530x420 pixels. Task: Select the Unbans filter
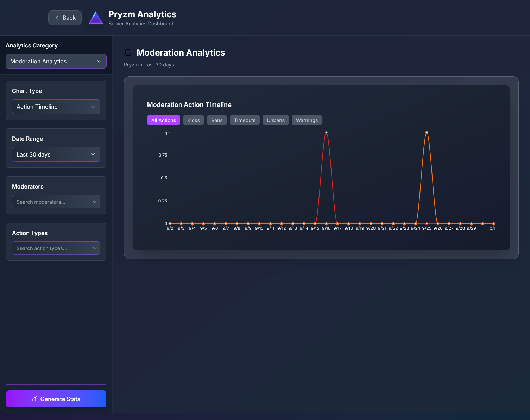[x=276, y=120]
